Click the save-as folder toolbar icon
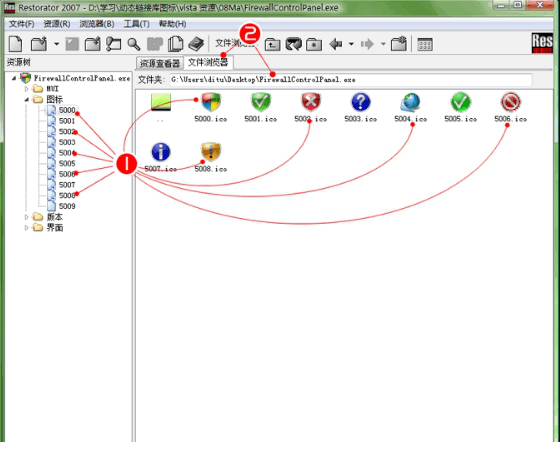 tap(92, 44)
